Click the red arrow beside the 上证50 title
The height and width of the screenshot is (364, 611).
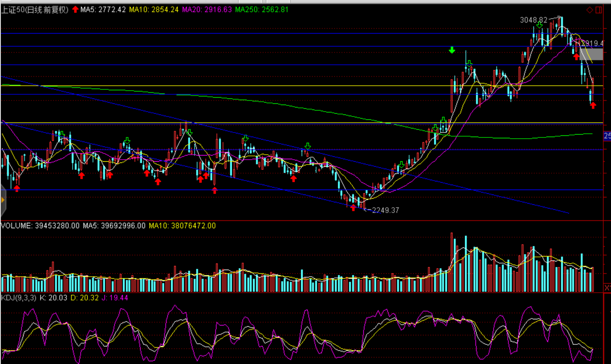(x=75, y=9)
